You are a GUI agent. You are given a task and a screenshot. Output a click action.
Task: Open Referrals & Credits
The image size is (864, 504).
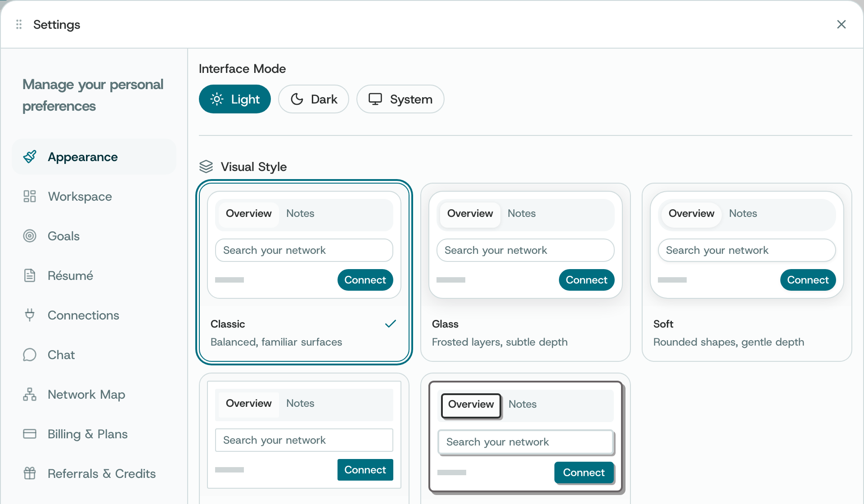pyautogui.click(x=94, y=473)
